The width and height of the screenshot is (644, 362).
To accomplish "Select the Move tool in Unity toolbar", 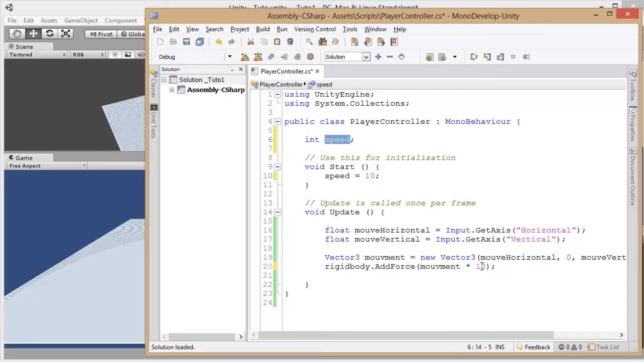I will 33,34.
